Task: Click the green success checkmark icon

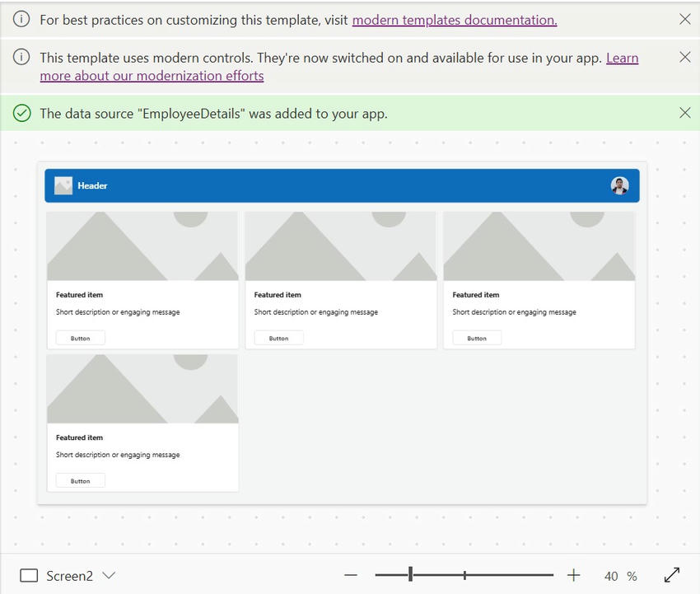Action: coord(22,113)
